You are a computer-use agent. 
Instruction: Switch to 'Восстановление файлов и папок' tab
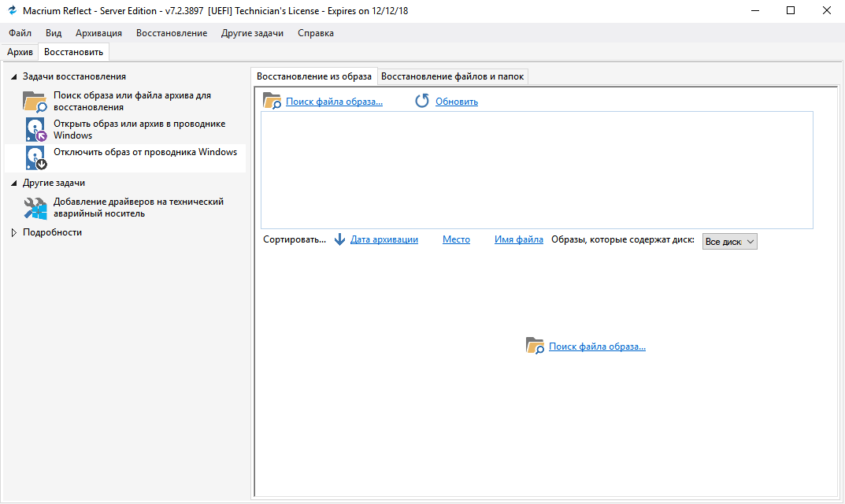pos(452,76)
